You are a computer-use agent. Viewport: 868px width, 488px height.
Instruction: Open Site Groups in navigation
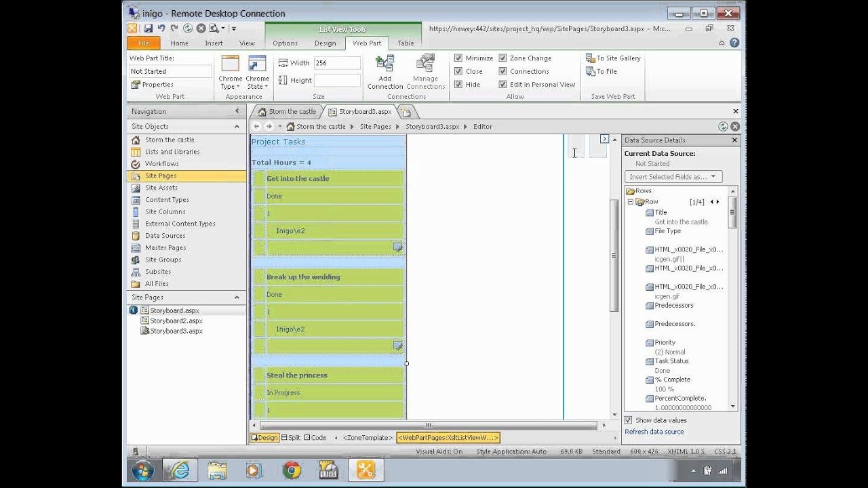coord(163,260)
